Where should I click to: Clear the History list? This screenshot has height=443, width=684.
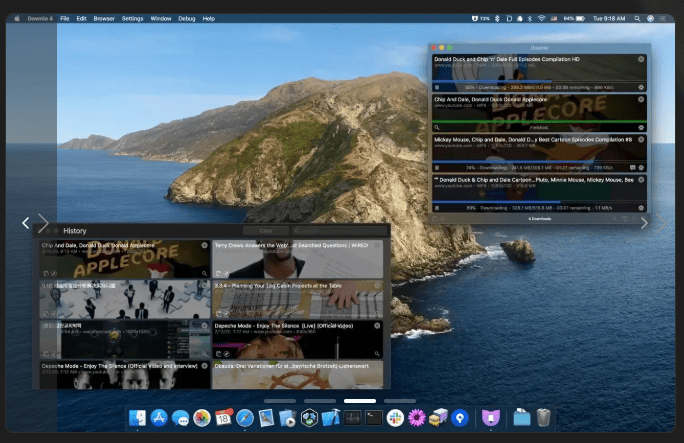(x=266, y=231)
